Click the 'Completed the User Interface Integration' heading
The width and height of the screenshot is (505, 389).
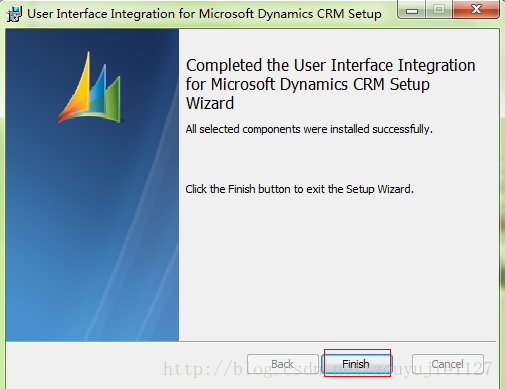330,65
